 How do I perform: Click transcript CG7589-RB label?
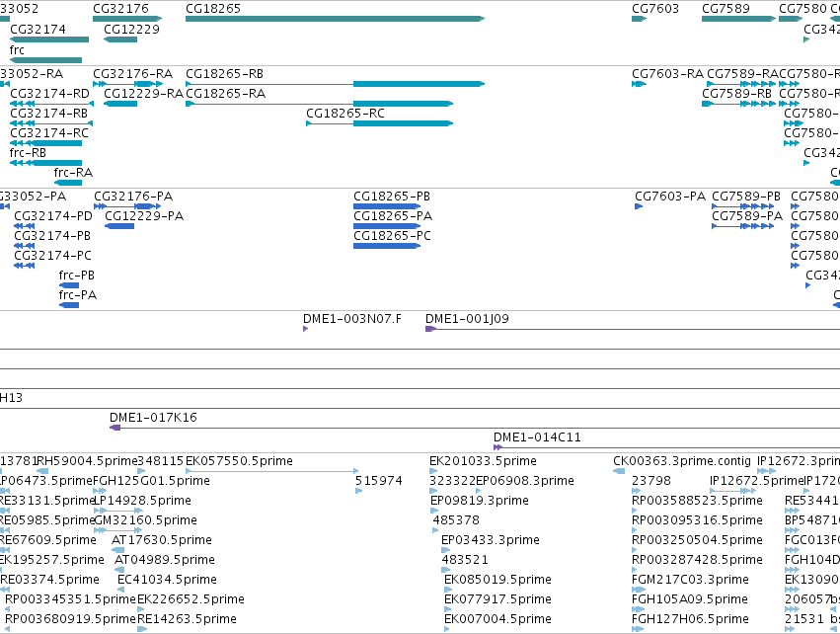tap(736, 93)
